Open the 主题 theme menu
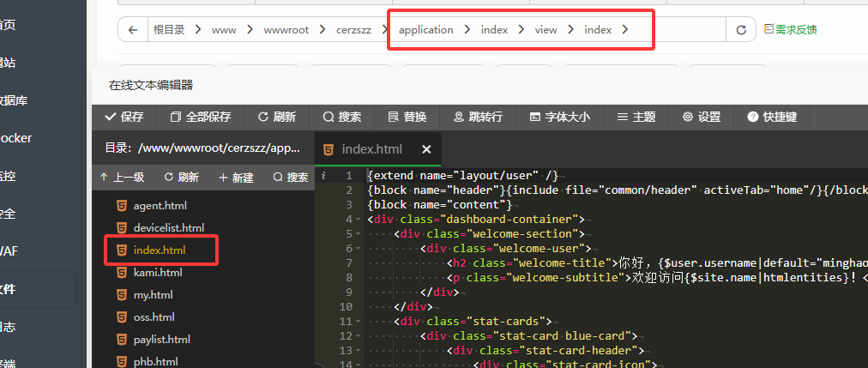Viewport: 868px width, 368px height. pos(636,117)
